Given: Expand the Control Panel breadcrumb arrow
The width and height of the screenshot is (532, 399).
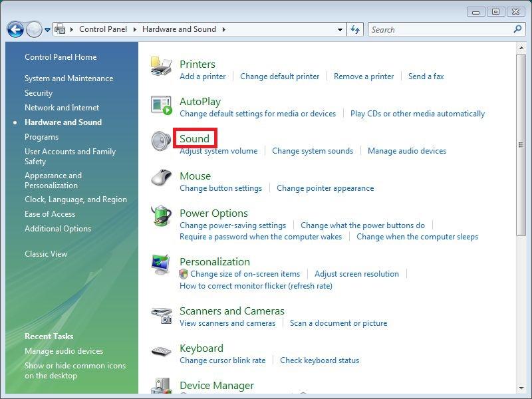Looking at the screenshot, I should (135, 29).
